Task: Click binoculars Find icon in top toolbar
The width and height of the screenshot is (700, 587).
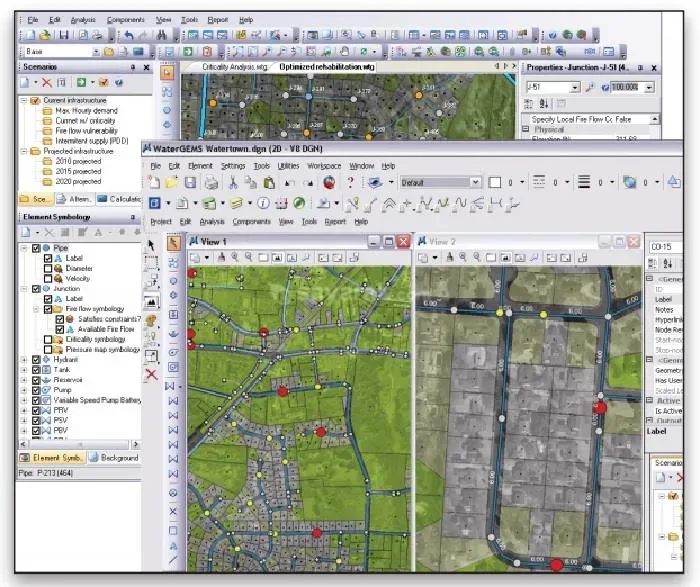Action: click(x=162, y=34)
